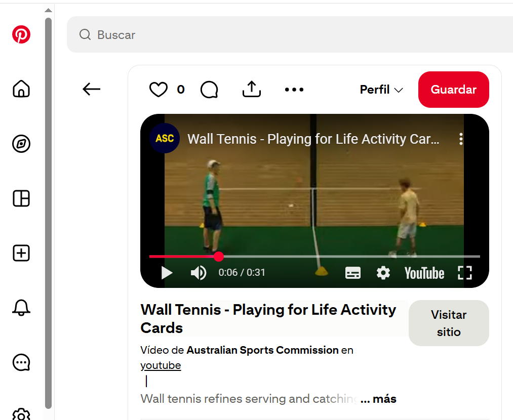Viewport: 513px width, 420px height.
Task: Click the red Guardar button
Action: pyautogui.click(x=453, y=90)
